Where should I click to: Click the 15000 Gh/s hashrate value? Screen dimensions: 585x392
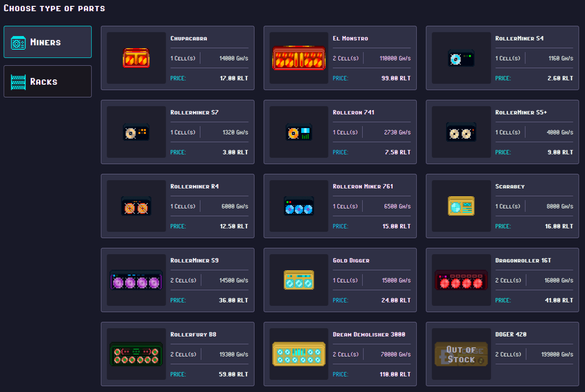pos(396,280)
